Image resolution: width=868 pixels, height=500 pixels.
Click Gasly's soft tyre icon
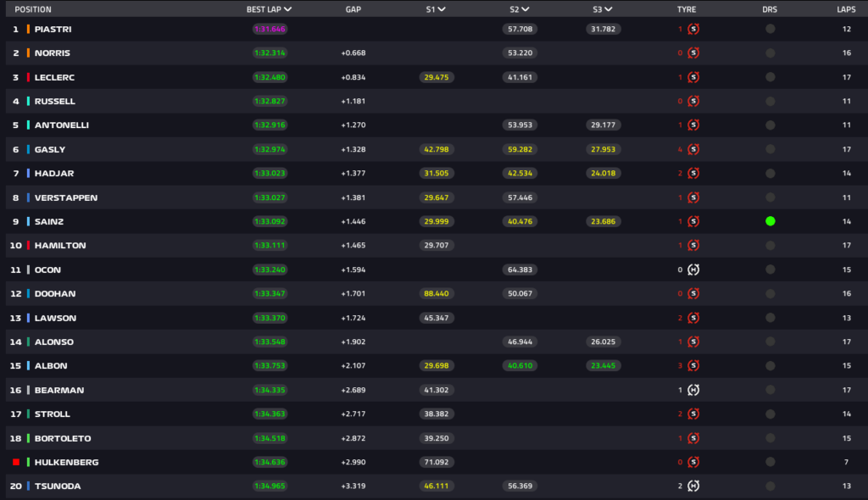[693, 149]
